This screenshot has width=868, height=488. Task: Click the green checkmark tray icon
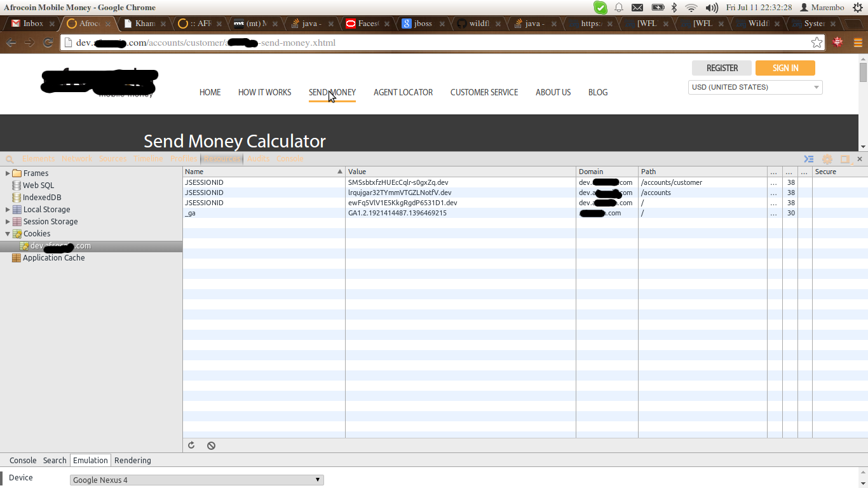pos(600,8)
